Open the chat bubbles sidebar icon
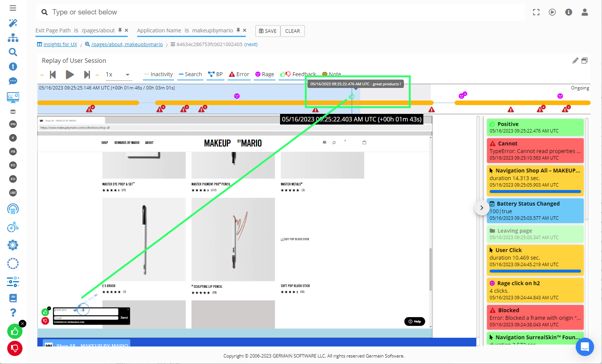Screen dimensions: 602x364 13,81
